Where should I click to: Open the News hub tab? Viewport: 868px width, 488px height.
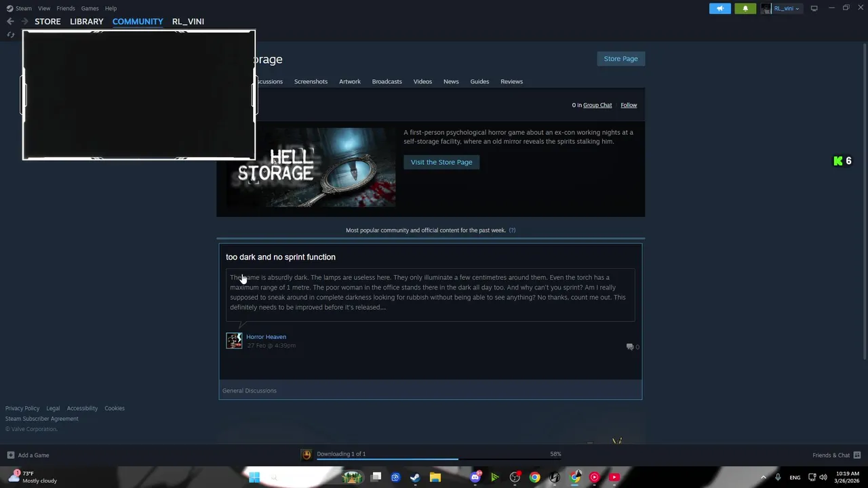pyautogui.click(x=451, y=81)
